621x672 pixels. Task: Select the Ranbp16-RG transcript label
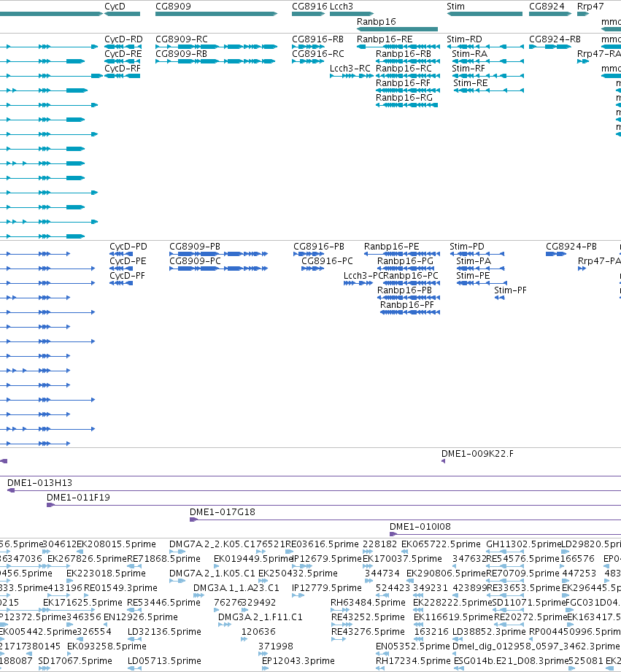coord(404,98)
